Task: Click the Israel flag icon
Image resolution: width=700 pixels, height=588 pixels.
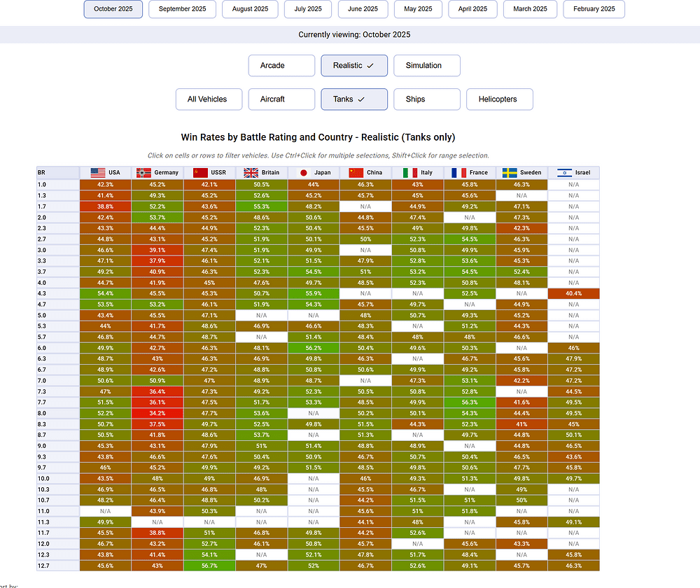Action: click(x=564, y=173)
